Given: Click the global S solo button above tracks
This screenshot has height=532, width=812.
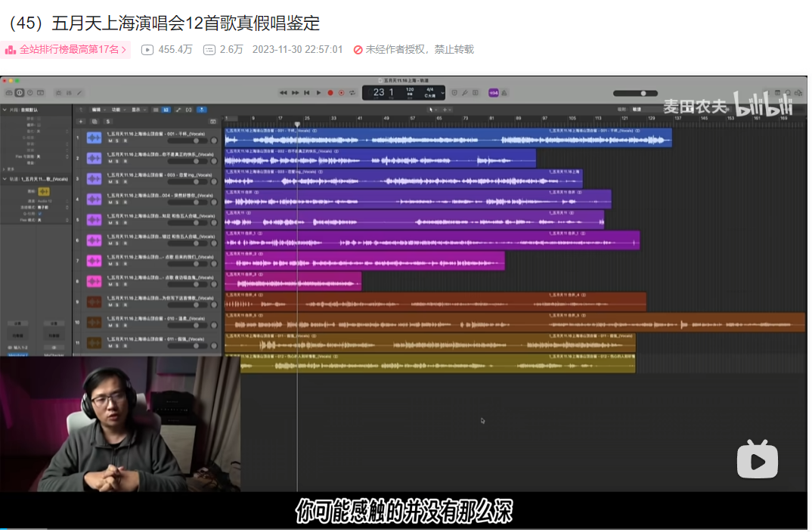Looking at the screenshot, I should [108, 121].
